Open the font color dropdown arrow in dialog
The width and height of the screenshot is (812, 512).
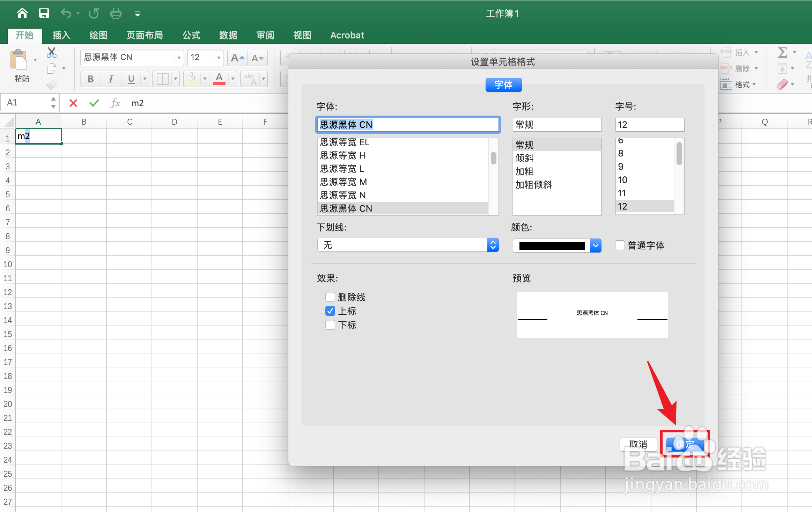(x=596, y=246)
